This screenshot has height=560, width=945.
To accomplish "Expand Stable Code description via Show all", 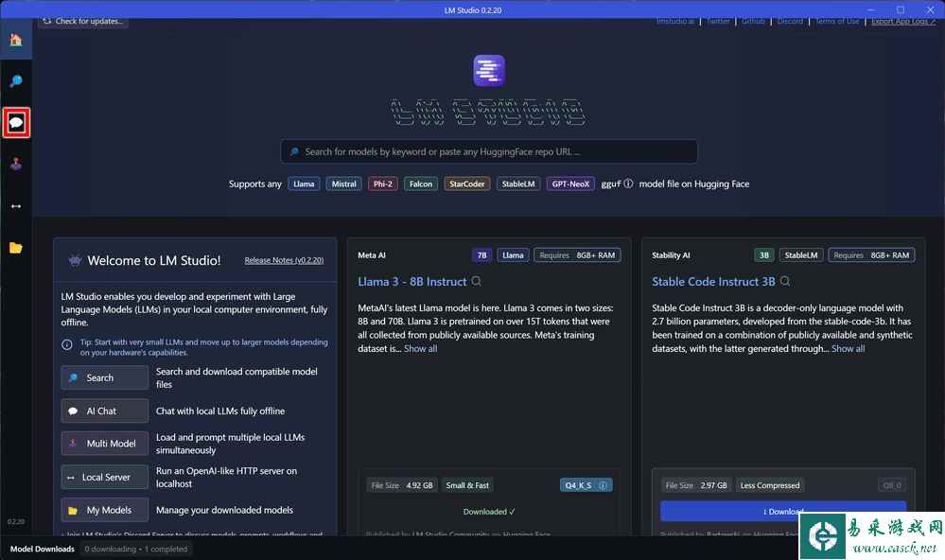I will (848, 348).
